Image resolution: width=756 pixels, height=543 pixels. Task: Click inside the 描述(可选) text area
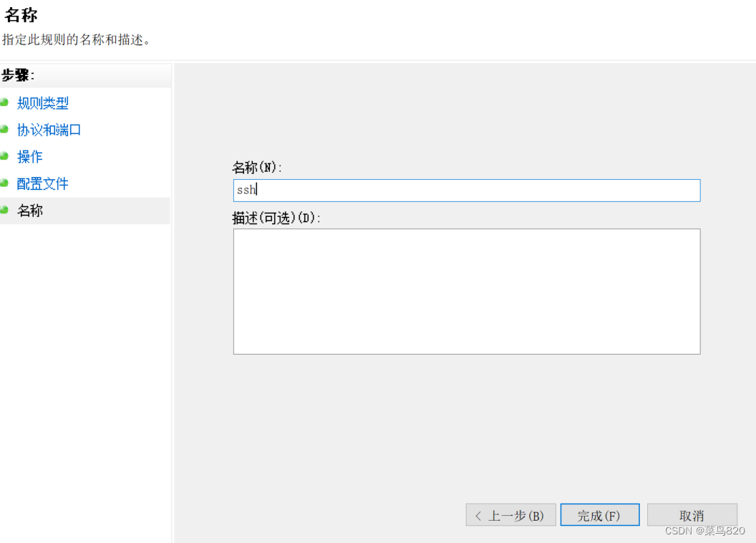pos(465,290)
